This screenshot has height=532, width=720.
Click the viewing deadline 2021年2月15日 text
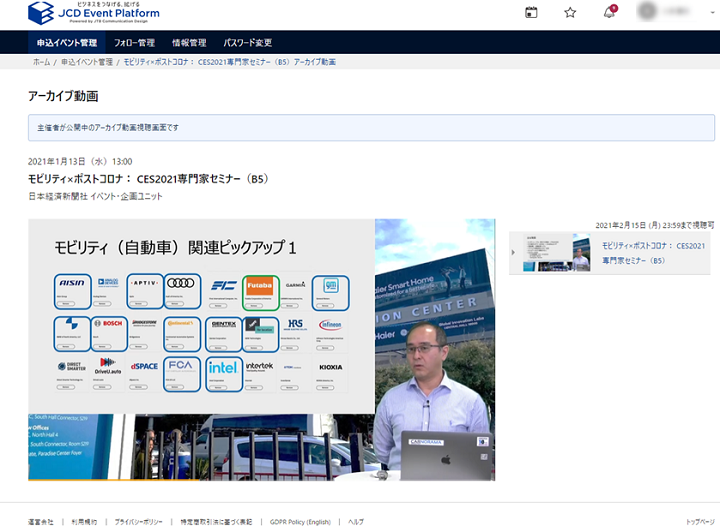click(655, 225)
